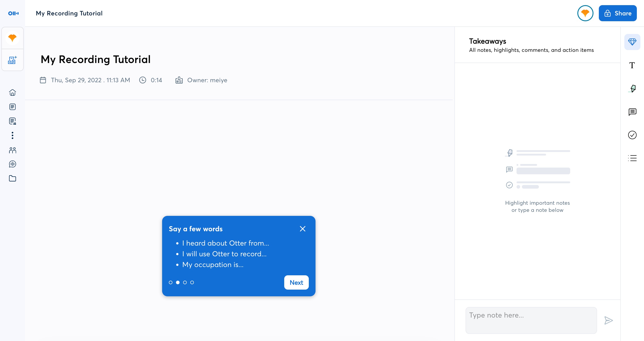Click the clock icon beside duration 0:14
Screen dimensions: 644x341
tap(142, 80)
